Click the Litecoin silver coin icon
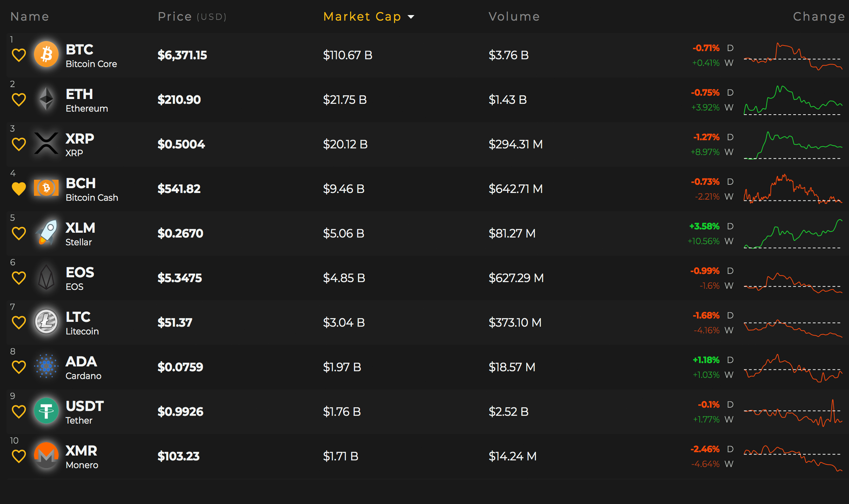The width and height of the screenshot is (849, 504). (46, 321)
